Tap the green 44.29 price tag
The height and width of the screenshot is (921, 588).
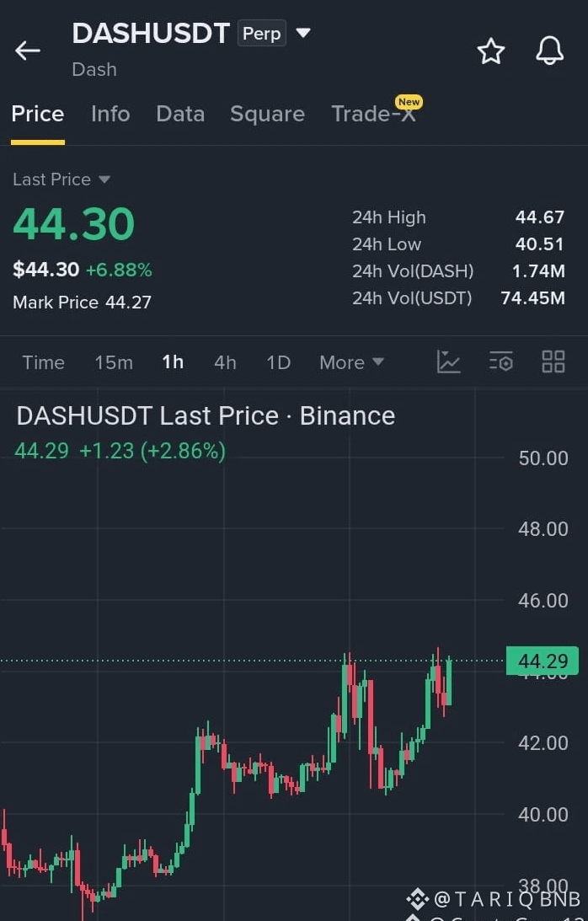tap(543, 661)
